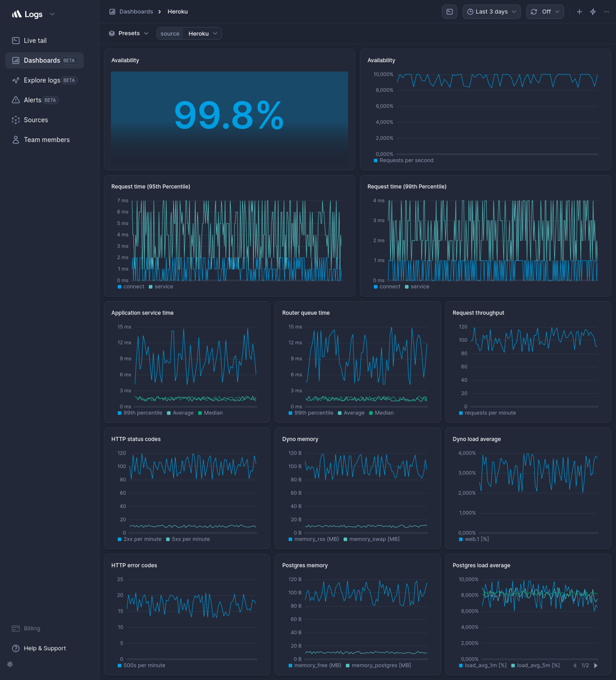
Task: Open Team members page
Action: [44, 140]
